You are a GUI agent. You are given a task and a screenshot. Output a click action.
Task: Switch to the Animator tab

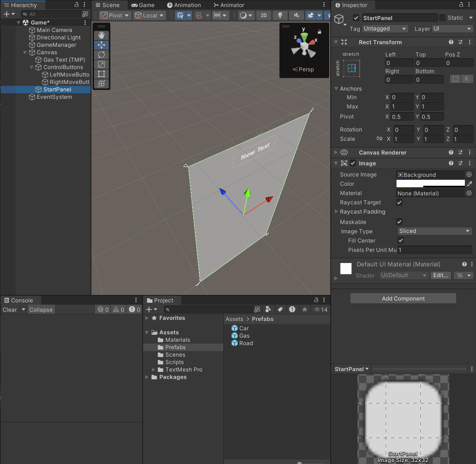pos(229,5)
